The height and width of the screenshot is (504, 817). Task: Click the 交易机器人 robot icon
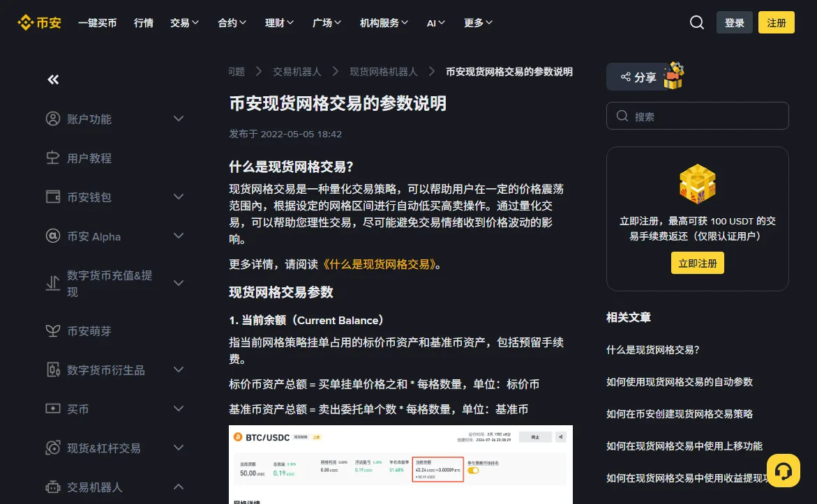click(x=53, y=487)
